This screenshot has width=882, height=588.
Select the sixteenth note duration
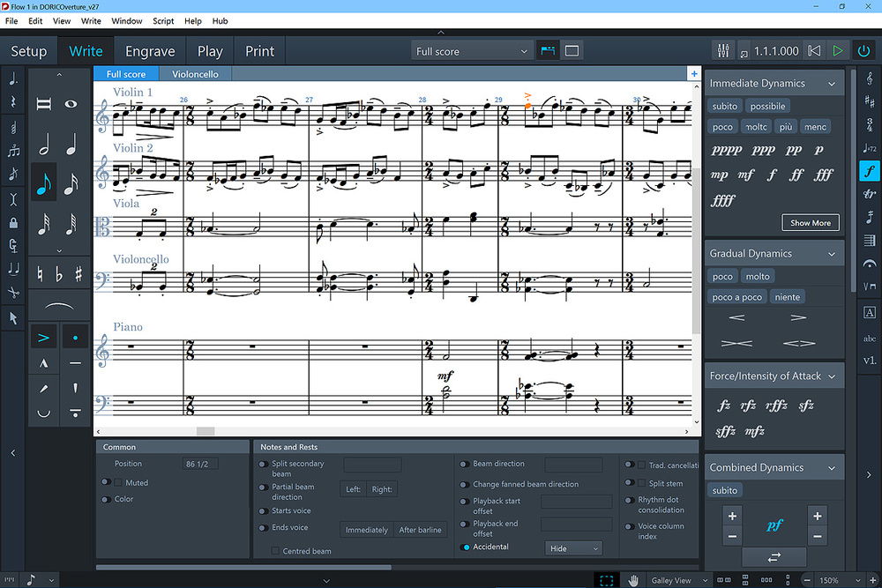pos(71,184)
